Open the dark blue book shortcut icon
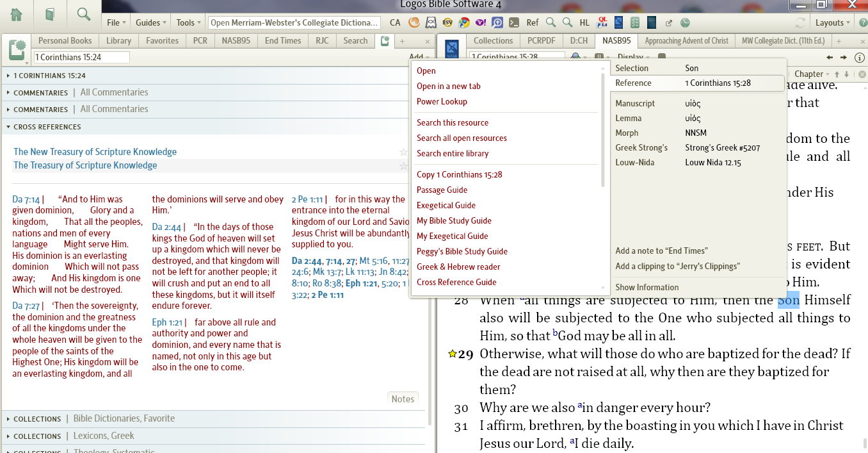Image resolution: width=868 pixels, height=453 pixels. point(652,22)
